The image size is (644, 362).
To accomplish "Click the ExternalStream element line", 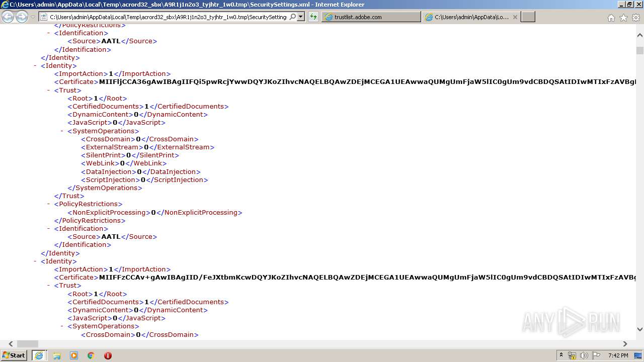I will 148,147.
